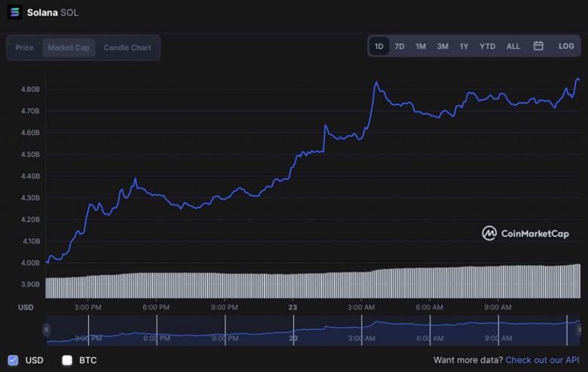The height and width of the screenshot is (372, 588).
Task: Select the YTD time range
Action: coord(488,46)
